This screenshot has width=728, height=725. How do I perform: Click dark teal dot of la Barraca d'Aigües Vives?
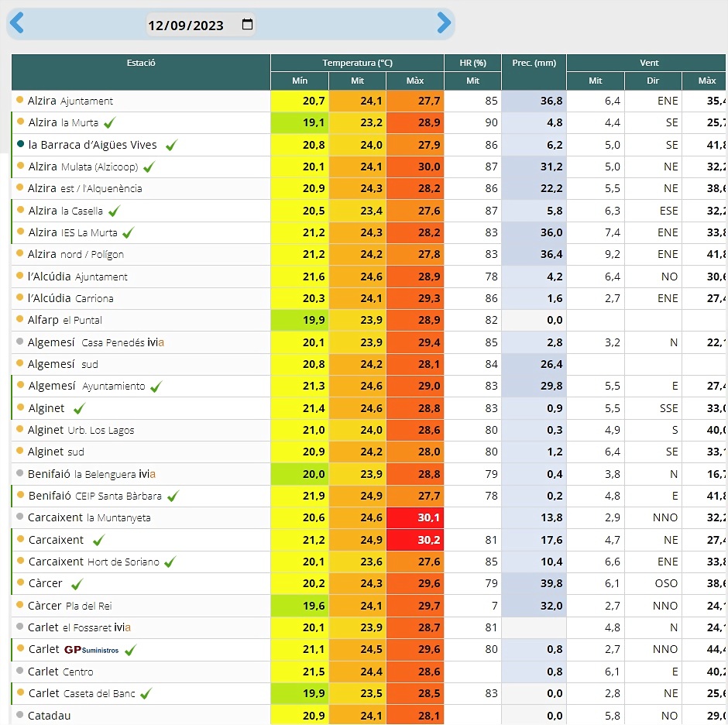[20, 143]
